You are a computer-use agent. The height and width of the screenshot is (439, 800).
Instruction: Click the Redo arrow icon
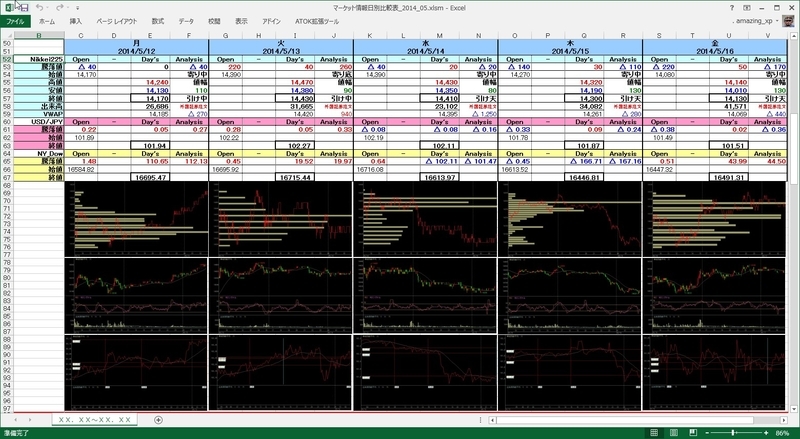59,8
